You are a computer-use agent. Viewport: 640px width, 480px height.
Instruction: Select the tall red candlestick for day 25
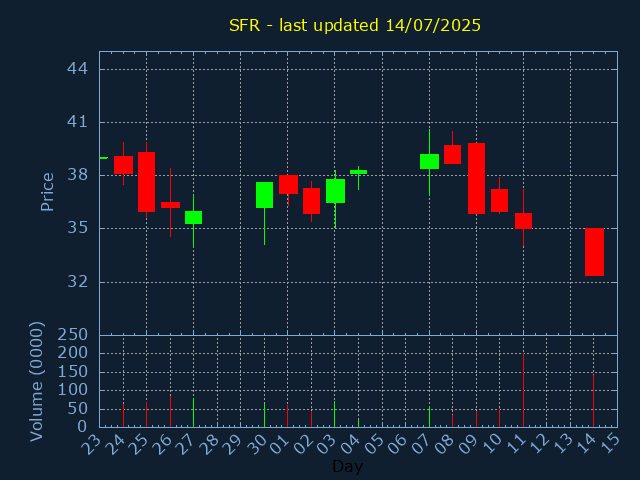(146, 182)
